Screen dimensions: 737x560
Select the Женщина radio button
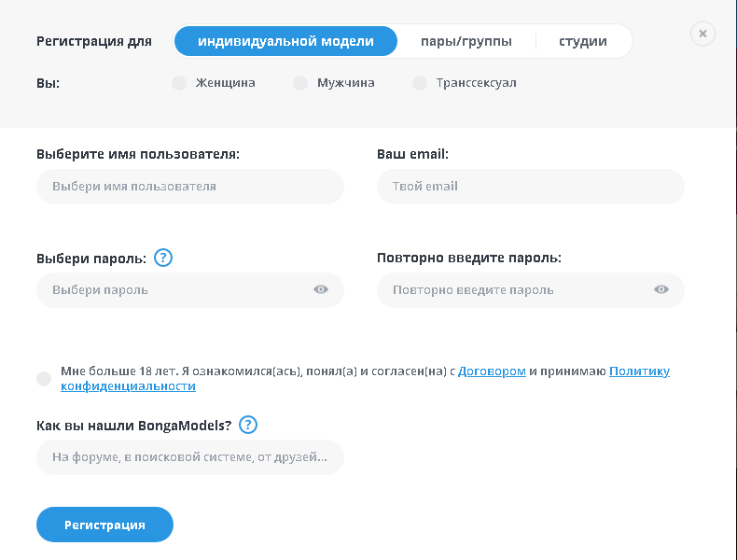[x=179, y=83]
